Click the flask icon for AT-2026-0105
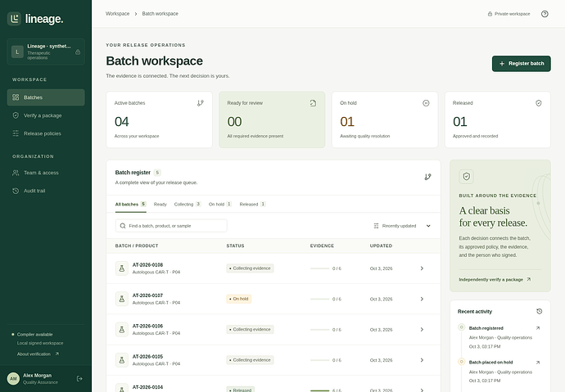The image size is (565, 392). (x=122, y=360)
